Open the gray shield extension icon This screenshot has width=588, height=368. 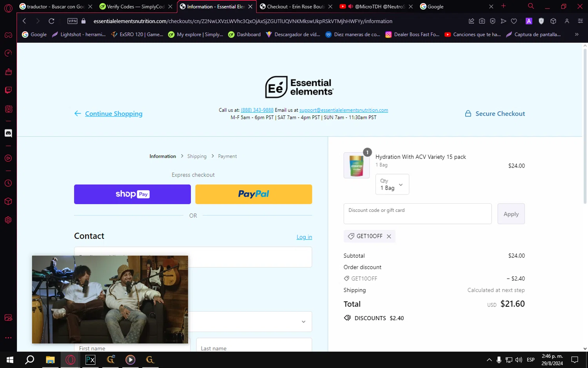tap(541, 21)
